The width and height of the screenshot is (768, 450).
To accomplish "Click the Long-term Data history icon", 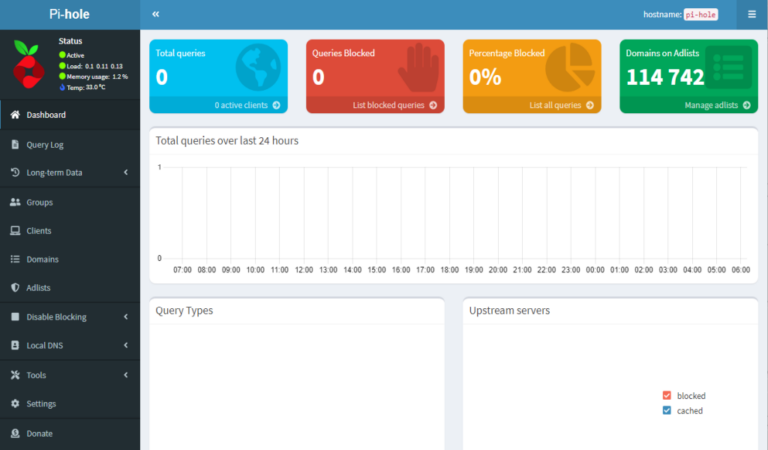I will 15,172.
